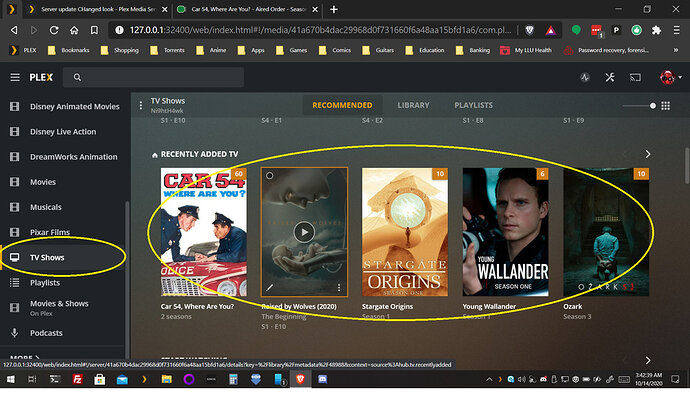Open the Anime bookmark folder
Image resolution: width=690 pixels, height=416 pixels.
[x=211, y=50]
